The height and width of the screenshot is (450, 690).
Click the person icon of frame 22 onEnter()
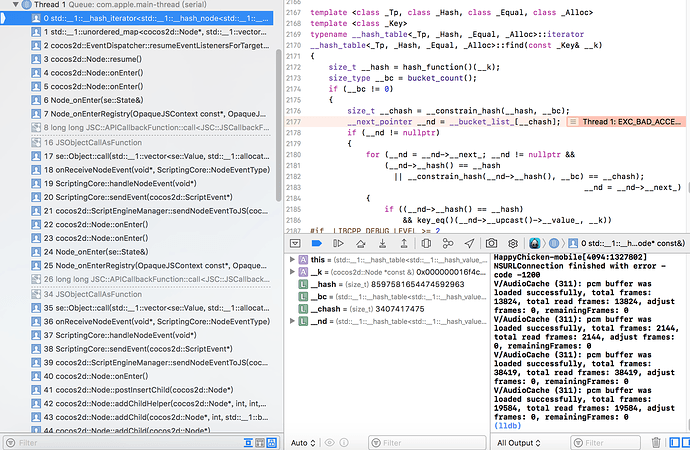coord(36,224)
